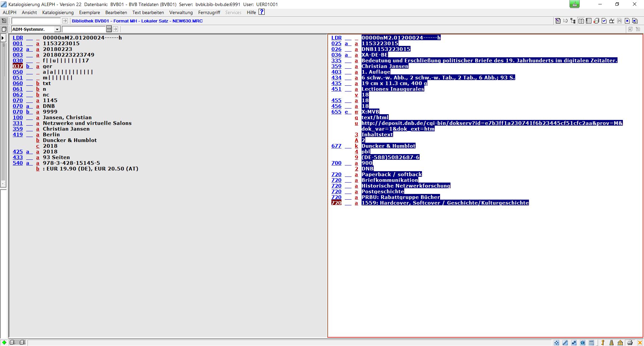Click the ellipsis browse button beside search field
This screenshot has height=346, width=644.
pyautogui.click(x=109, y=29)
